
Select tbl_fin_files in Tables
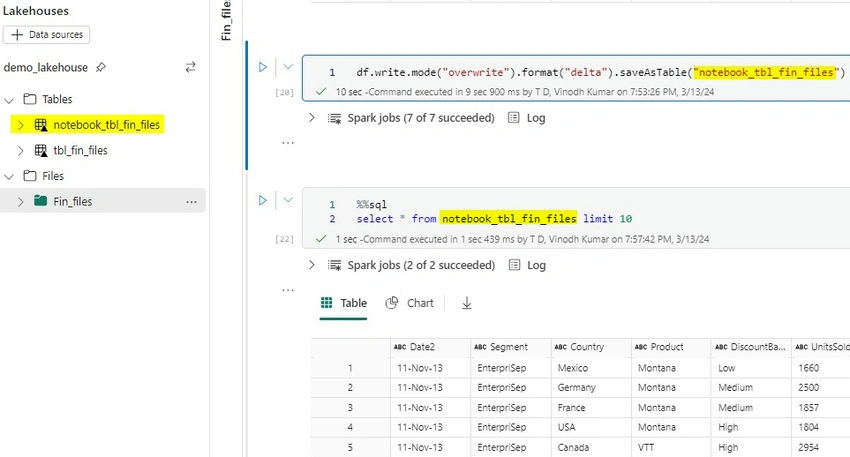[x=80, y=151]
